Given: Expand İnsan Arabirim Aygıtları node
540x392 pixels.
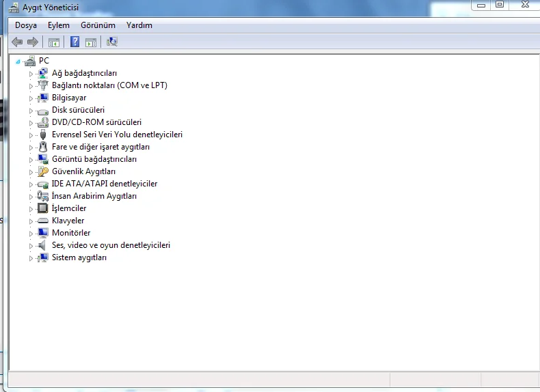Looking at the screenshot, I should pyautogui.click(x=31, y=197).
